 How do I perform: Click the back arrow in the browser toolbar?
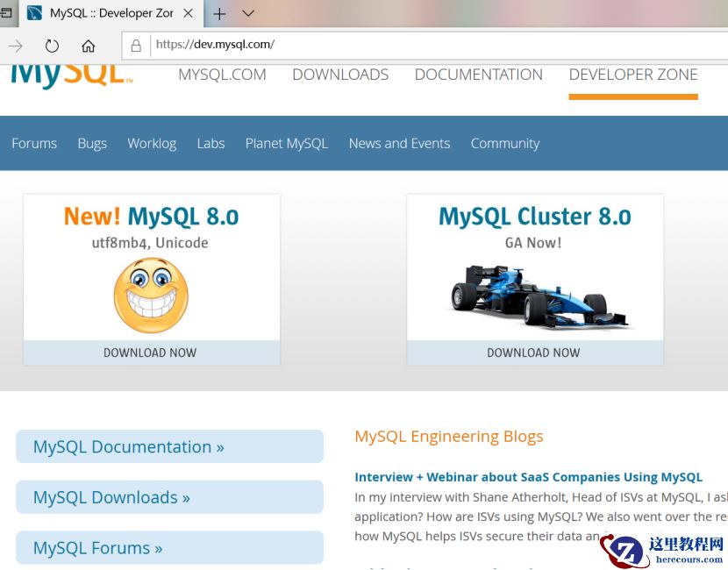(x=16, y=46)
